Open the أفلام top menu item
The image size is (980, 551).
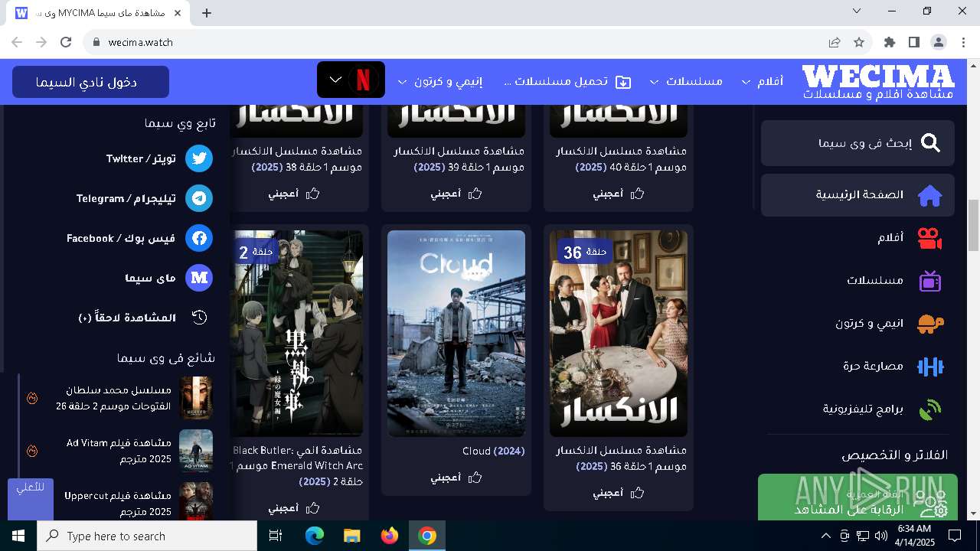tap(770, 81)
